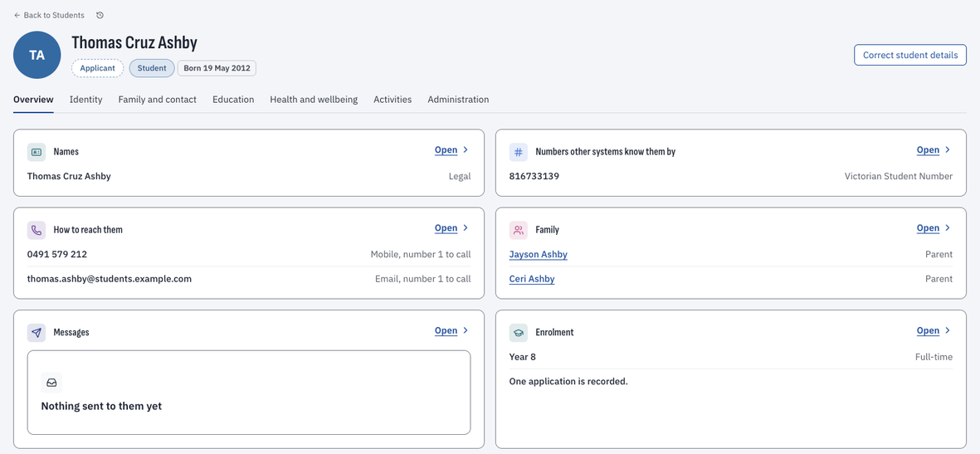Click Nothing sent to them yet message
The height and width of the screenshot is (454, 980).
tap(101, 407)
